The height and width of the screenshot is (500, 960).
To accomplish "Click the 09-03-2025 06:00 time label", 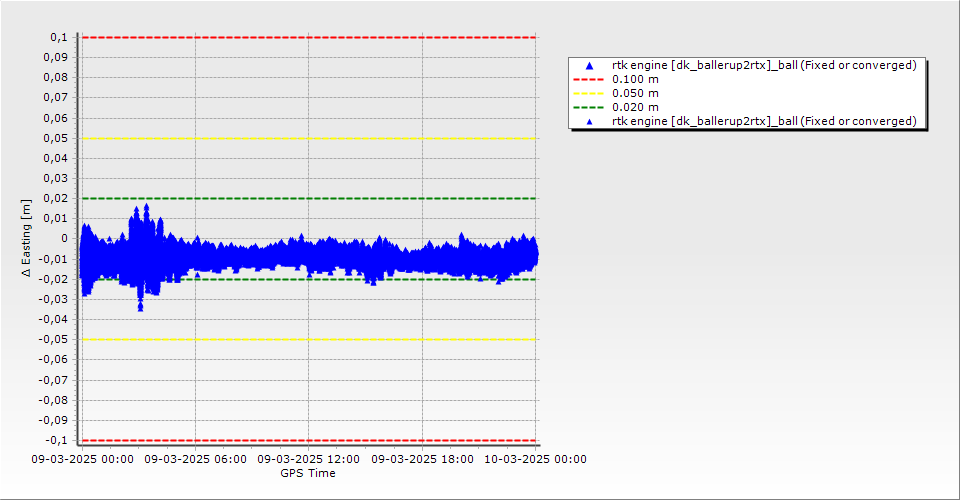I will click(x=195, y=459).
